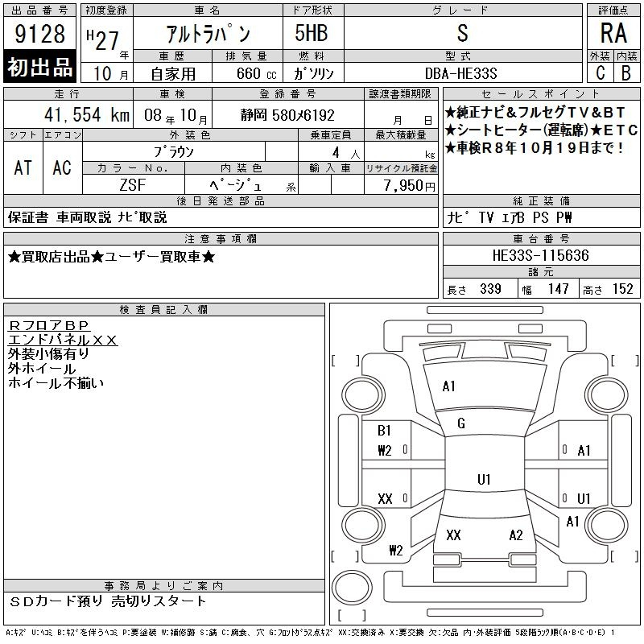Screen dimensions: 644x644
Task: Select the spare tire circle below the car diagram
Action: pos(352,584)
